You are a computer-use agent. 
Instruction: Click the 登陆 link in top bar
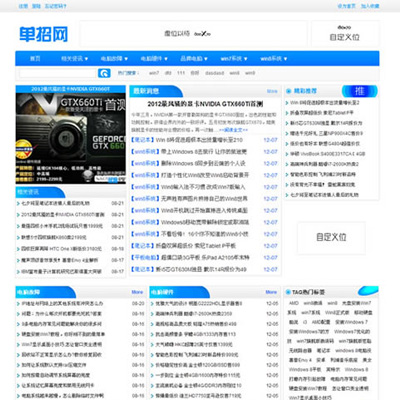pos(36,6)
